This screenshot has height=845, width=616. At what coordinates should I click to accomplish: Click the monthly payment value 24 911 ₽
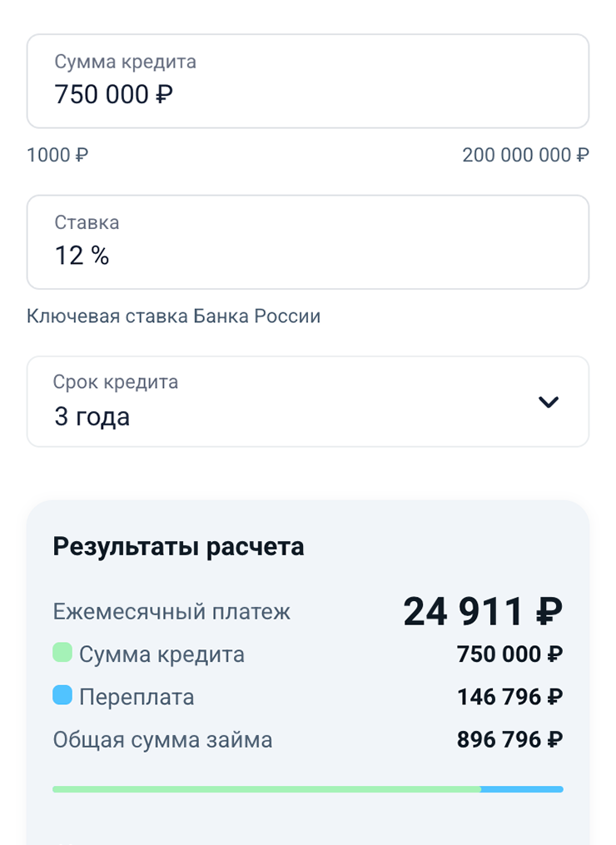click(483, 613)
